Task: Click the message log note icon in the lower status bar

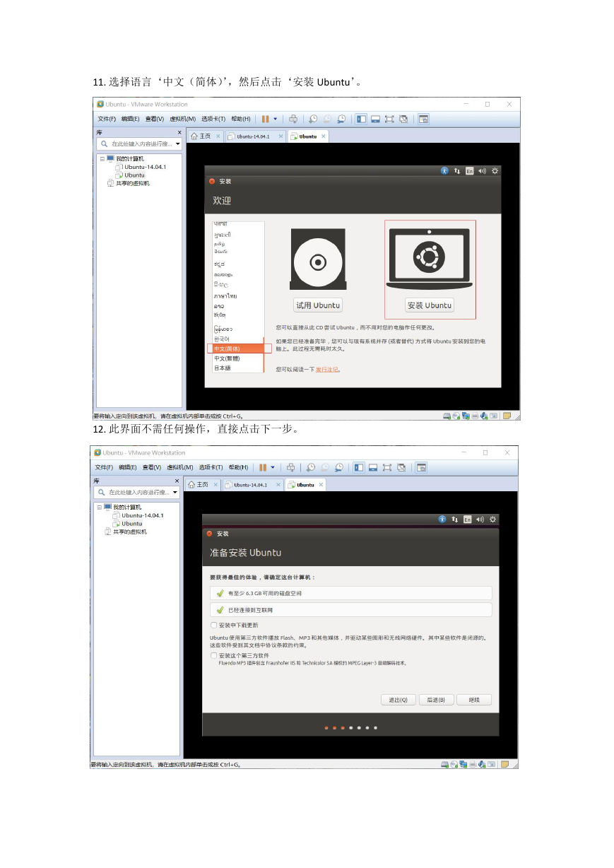Action: coord(504,764)
